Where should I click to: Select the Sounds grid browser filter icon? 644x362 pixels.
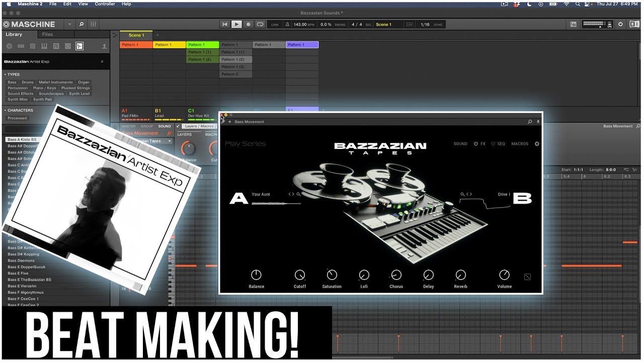tap(32, 46)
